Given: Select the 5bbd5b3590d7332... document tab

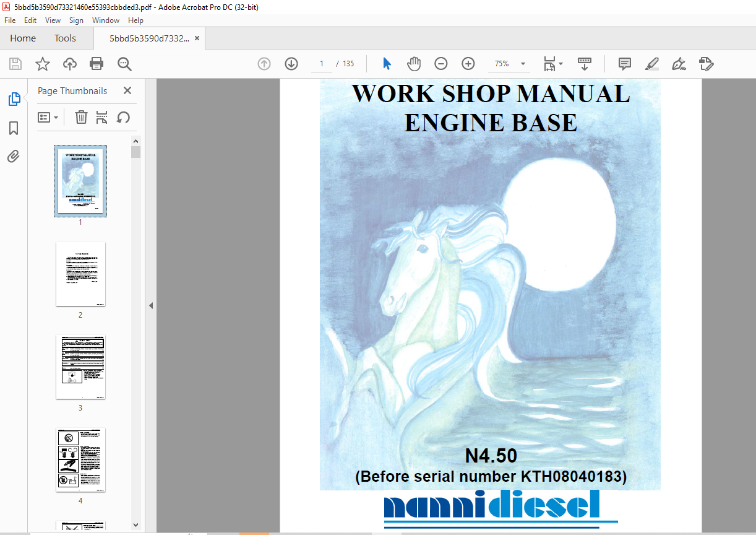Looking at the screenshot, I should (x=149, y=38).
